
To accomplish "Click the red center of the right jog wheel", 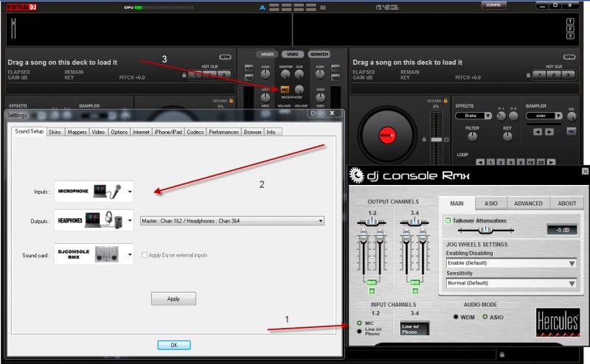I will click(x=387, y=135).
